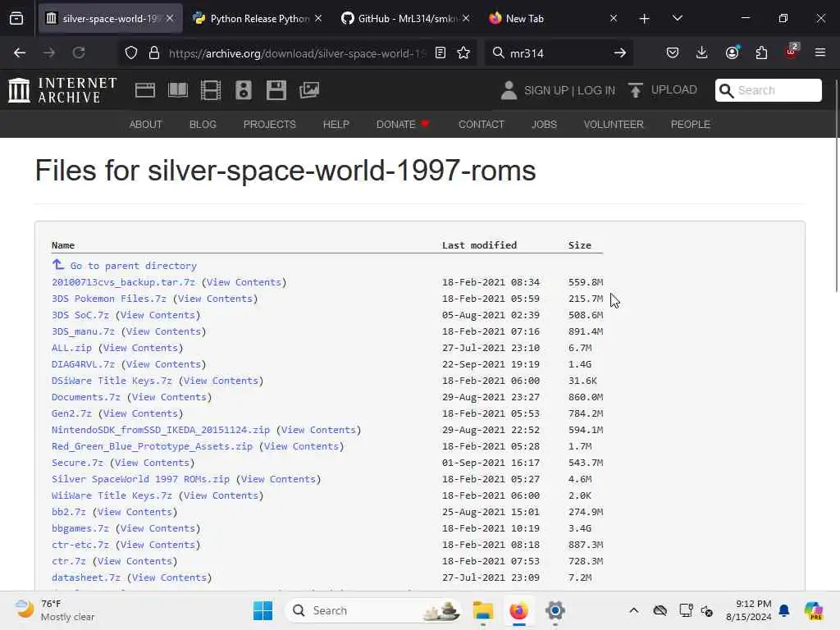Open the Images icon

[309, 90]
